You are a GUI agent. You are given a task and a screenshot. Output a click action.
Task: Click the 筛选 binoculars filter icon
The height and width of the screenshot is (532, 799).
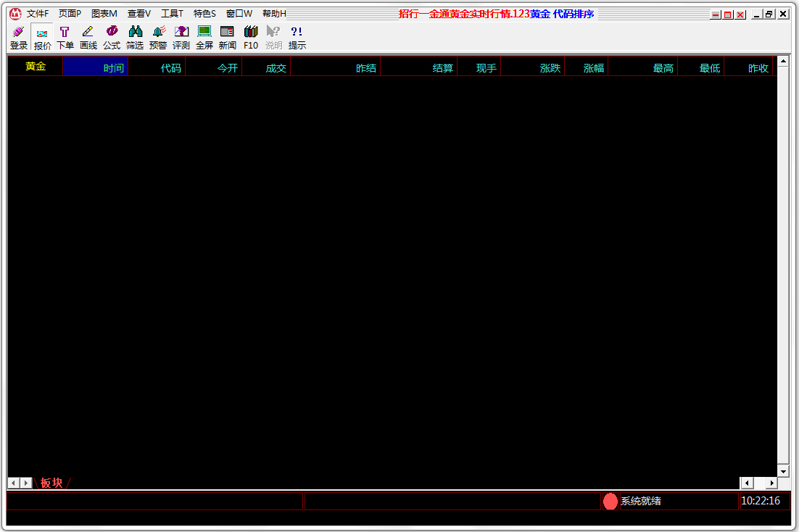(x=135, y=38)
